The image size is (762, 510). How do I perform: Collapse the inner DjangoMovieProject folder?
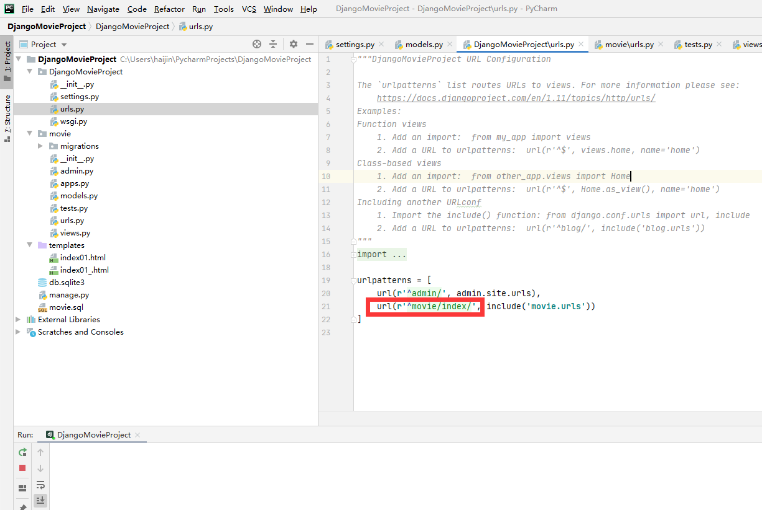tap(30, 71)
